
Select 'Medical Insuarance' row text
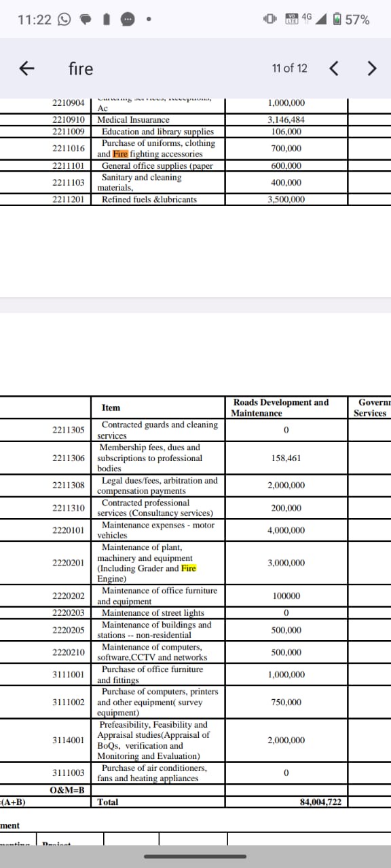[134, 119]
